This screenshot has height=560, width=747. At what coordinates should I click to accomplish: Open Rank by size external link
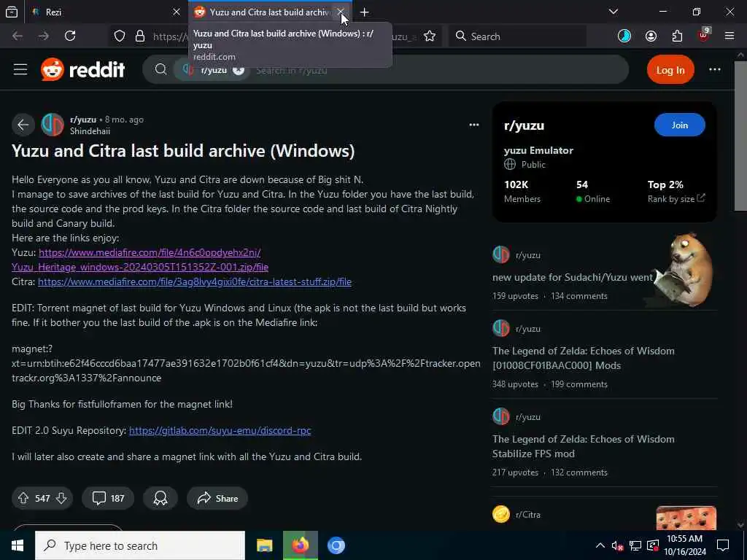676,198
